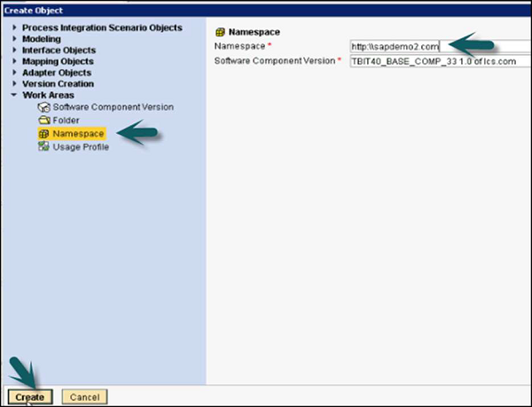Select the Software Component Version tree label

click(113, 107)
